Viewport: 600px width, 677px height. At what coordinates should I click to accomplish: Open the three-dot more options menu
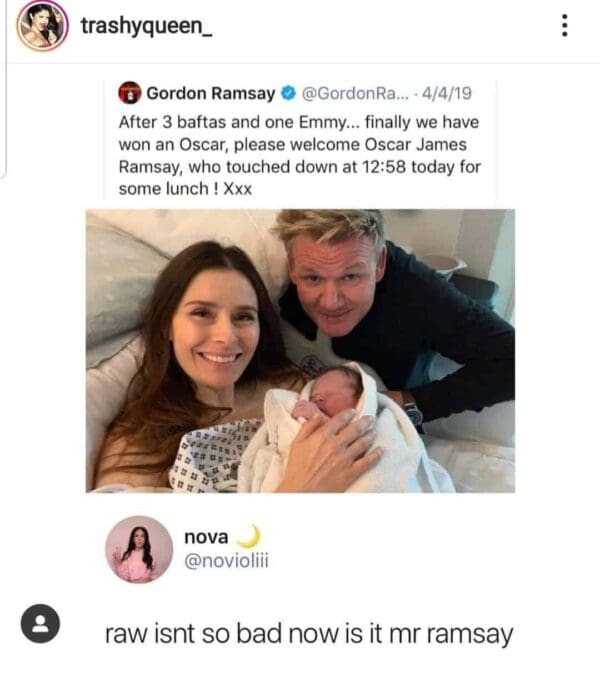565,27
